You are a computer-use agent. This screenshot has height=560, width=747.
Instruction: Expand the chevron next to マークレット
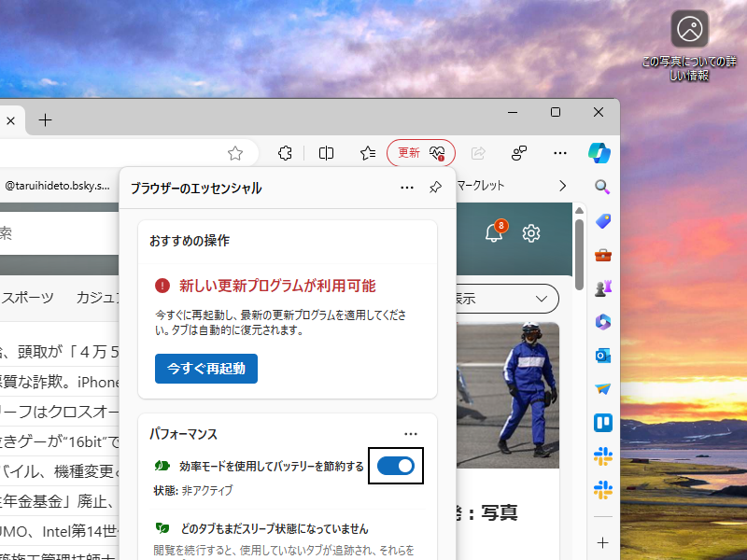click(x=562, y=186)
